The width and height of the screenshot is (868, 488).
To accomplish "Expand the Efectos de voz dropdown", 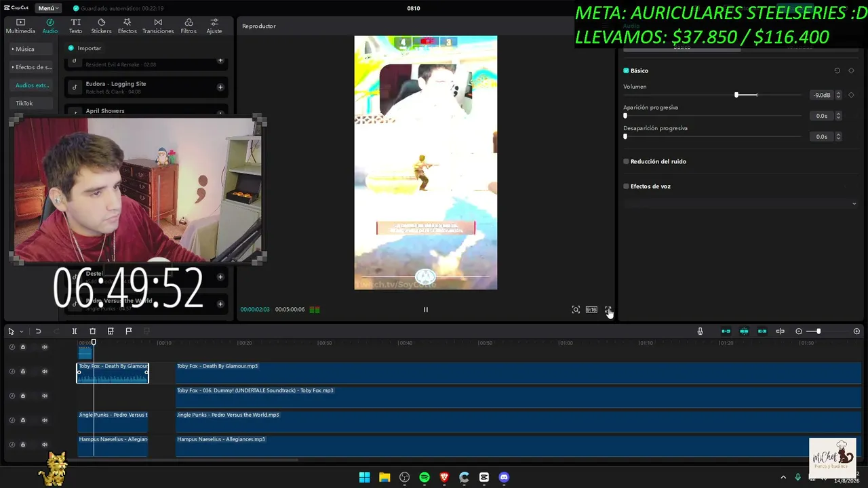I will click(854, 203).
